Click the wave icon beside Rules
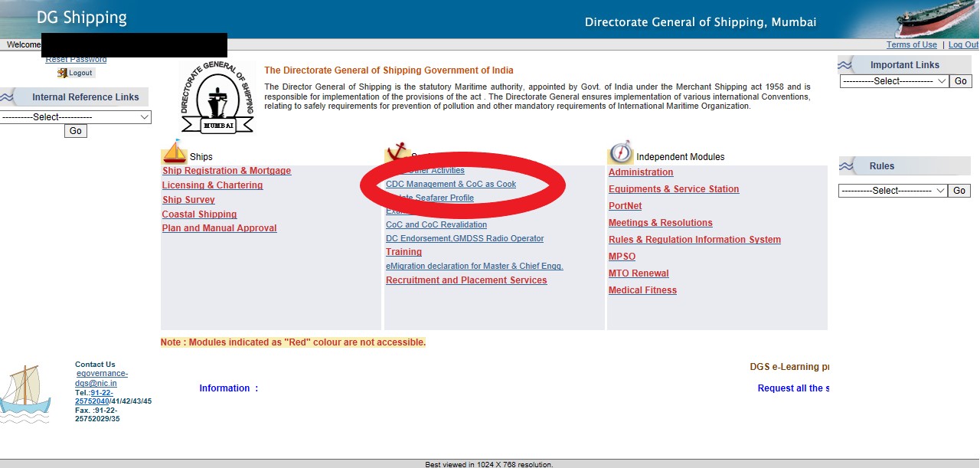This screenshot has width=980, height=468. [x=847, y=166]
